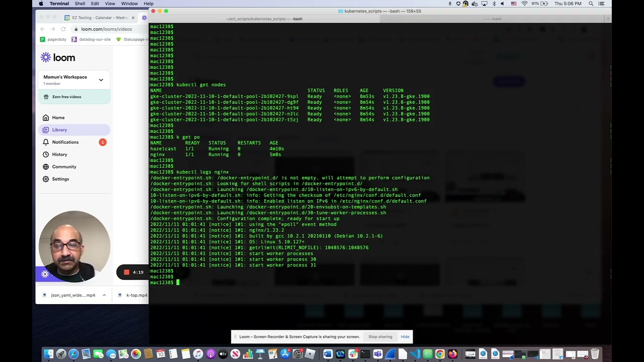Open Photos from the Dock
The image size is (644, 362).
136,354
